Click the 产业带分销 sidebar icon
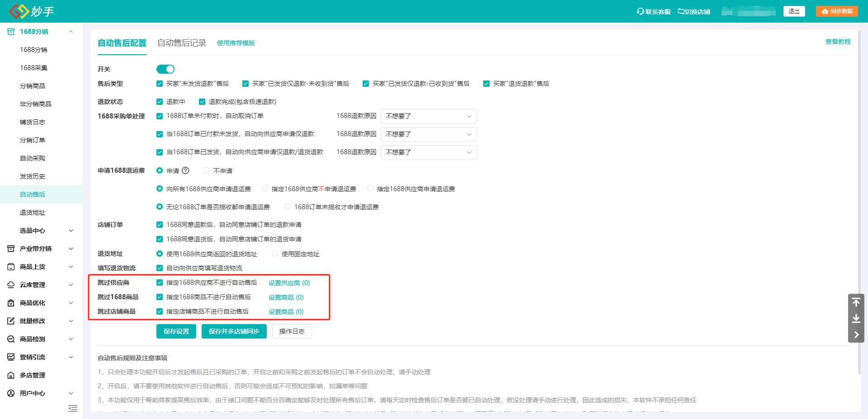 (x=11, y=249)
